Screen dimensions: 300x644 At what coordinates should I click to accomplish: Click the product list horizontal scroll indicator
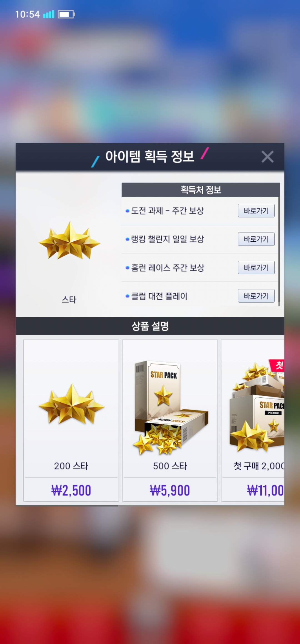tap(67, 506)
